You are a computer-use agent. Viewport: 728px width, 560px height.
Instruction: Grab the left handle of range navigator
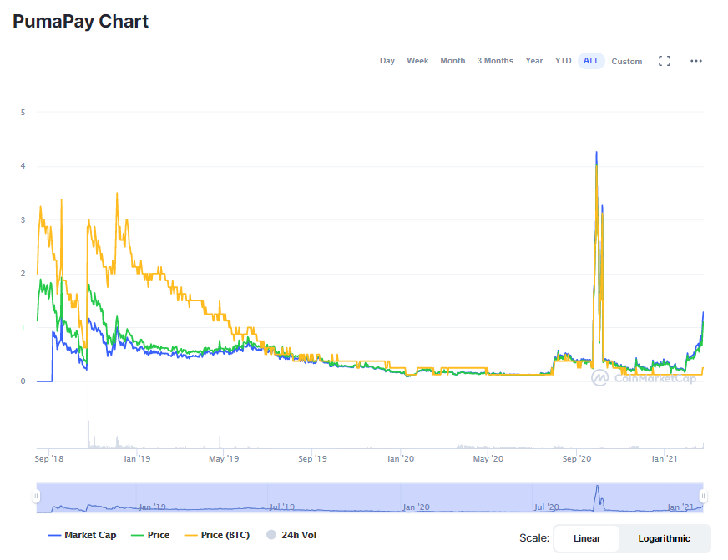(36, 496)
